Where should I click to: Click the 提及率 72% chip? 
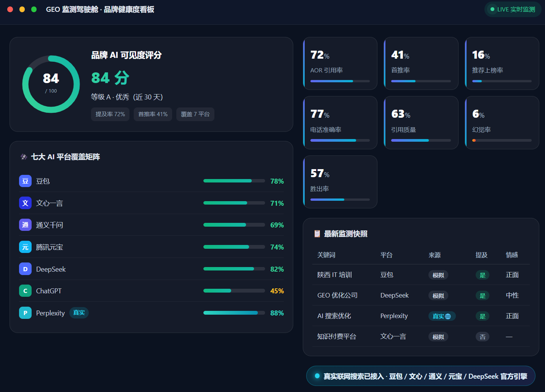tap(110, 114)
